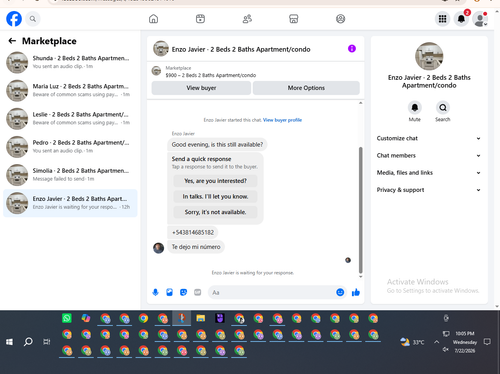Image resolution: width=500 pixels, height=374 pixels.
Task: Select the Enzo Javier conversation row
Action: point(70,203)
